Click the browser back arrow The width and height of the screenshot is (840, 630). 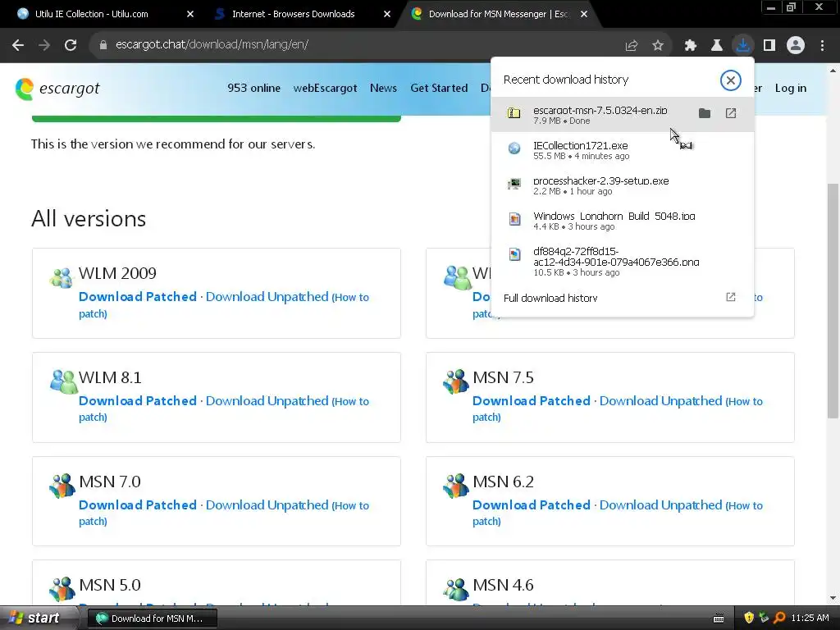pos(18,45)
